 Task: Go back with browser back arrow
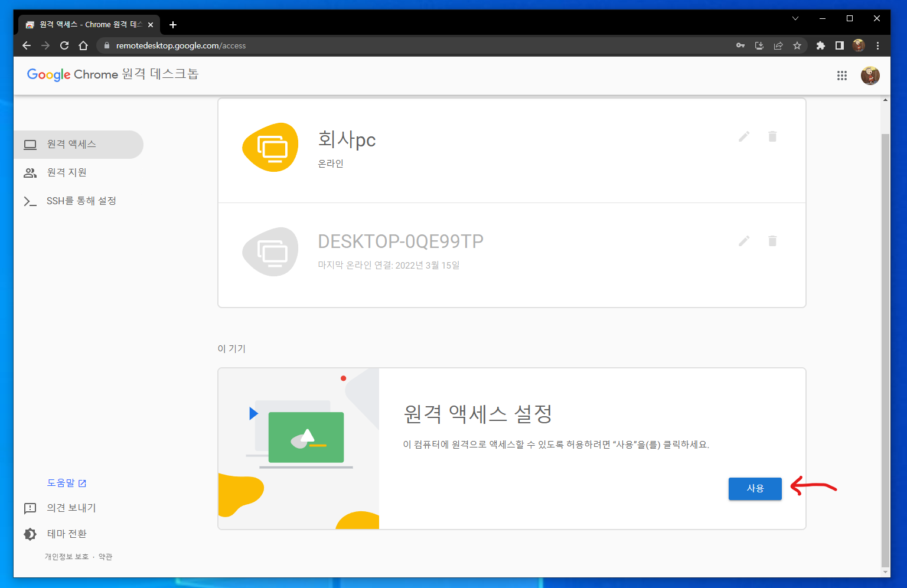click(27, 45)
